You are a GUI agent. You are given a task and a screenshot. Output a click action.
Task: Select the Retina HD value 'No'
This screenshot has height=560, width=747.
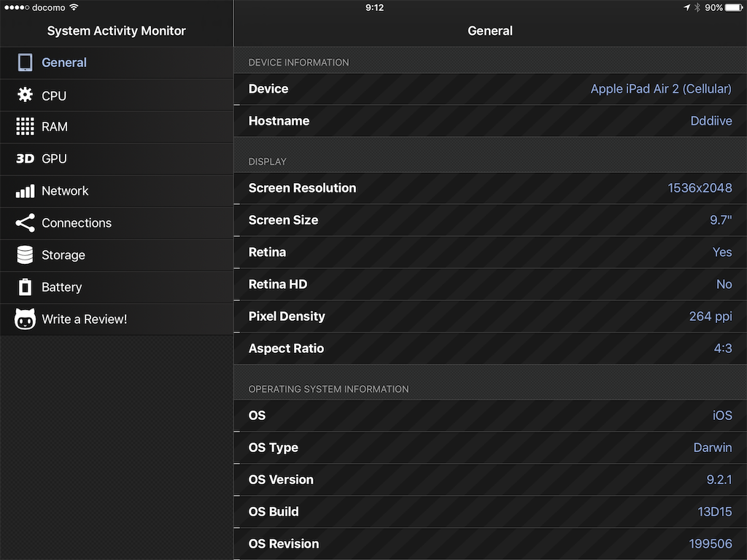[x=724, y=284]
